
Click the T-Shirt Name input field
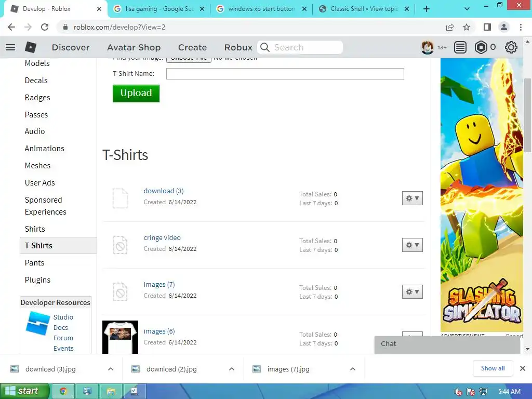285,74
